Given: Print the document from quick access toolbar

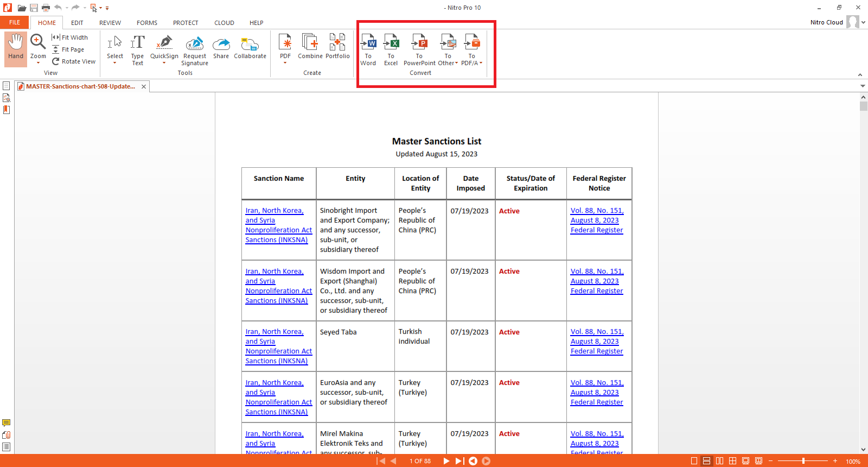Looking at the screenshot, I should pyautogui.click(x=46, y=8).
